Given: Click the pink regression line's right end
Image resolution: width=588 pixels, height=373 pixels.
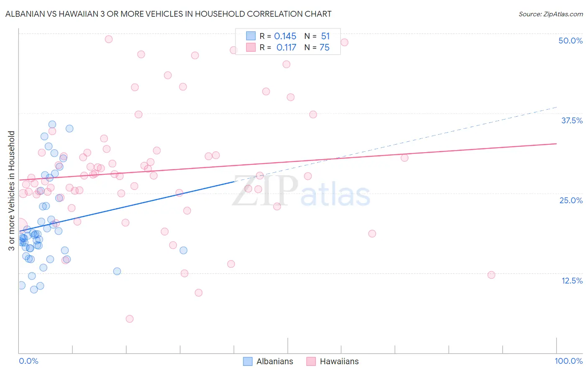Looking at the screenshot, I should coord(556,143).
